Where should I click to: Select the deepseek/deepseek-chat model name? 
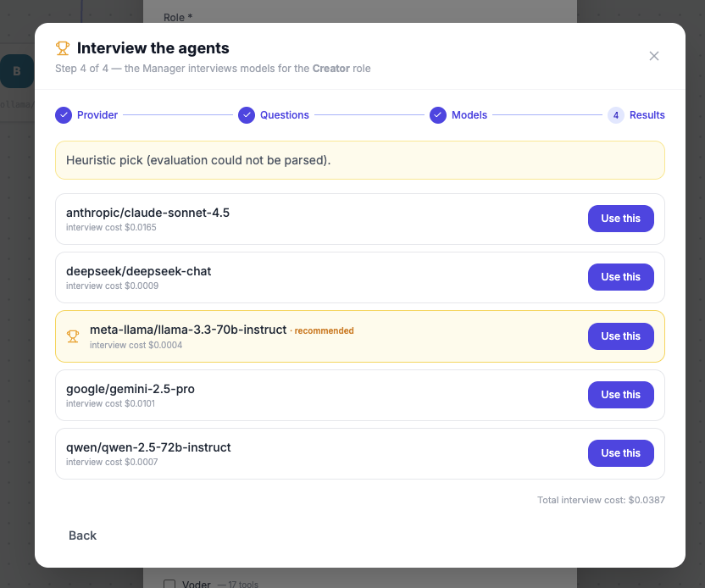[x=138, y=271]
